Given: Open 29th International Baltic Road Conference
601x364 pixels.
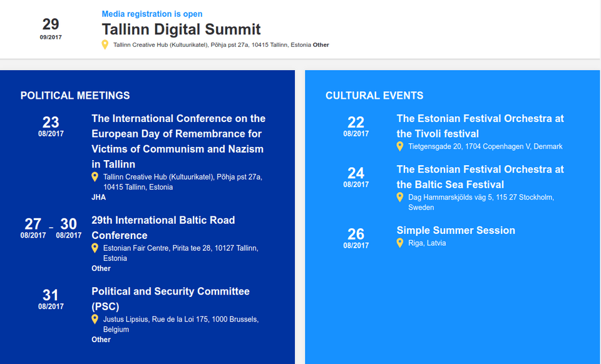Looking at the screenshot, I should pyautogui.click(x=163, y=228).
